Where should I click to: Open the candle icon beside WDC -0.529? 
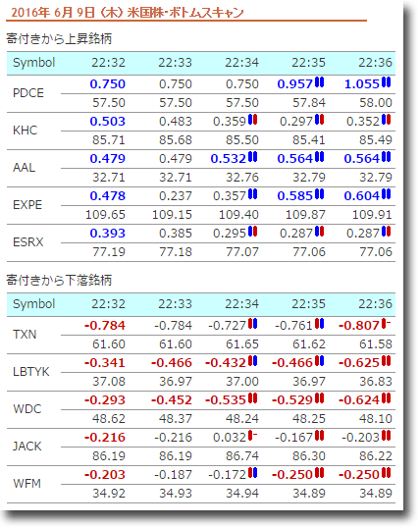pyautogui.click(x=320, y=398)
